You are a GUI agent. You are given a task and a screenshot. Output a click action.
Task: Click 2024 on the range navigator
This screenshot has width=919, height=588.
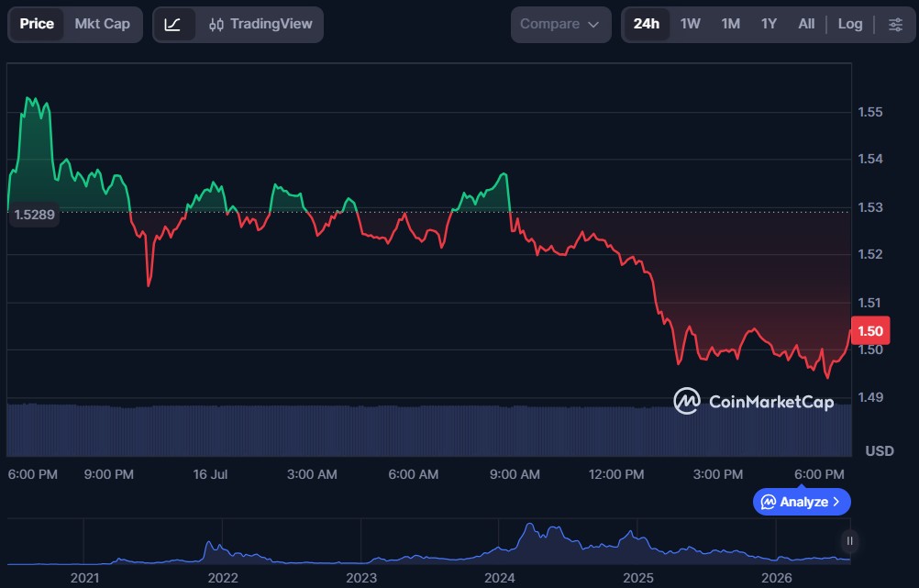pos(499,578)
